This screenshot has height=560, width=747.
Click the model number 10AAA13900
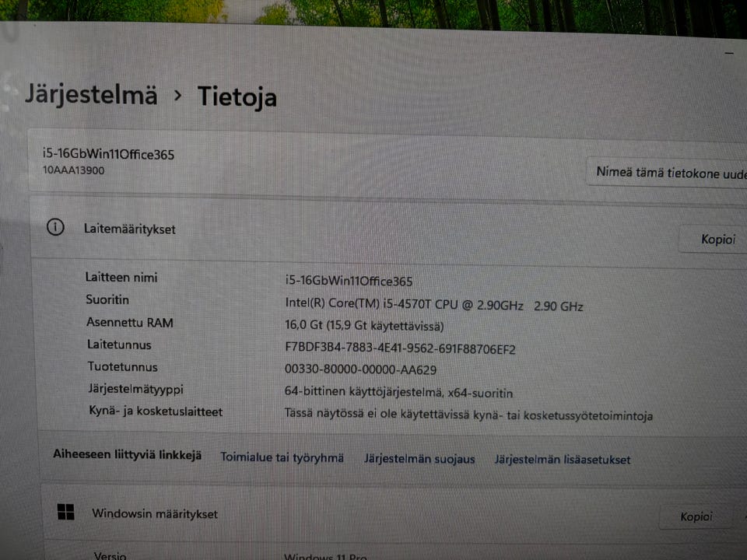(73, 170)
